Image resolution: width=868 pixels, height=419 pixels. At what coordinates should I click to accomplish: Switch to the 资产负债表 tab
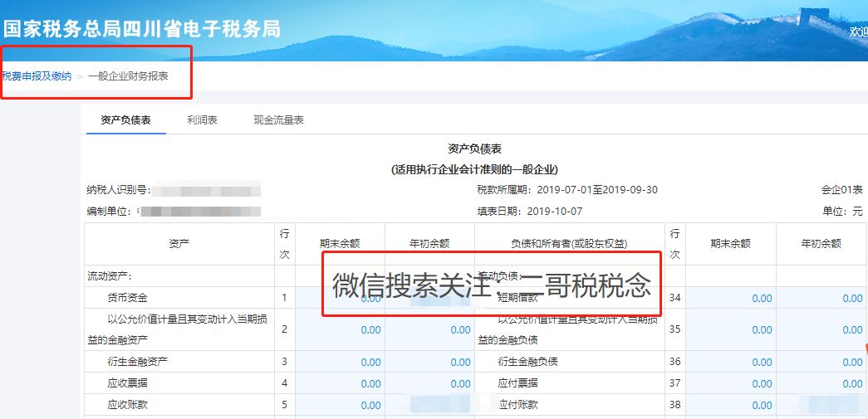pyautogui.click(x=125, y=120)
